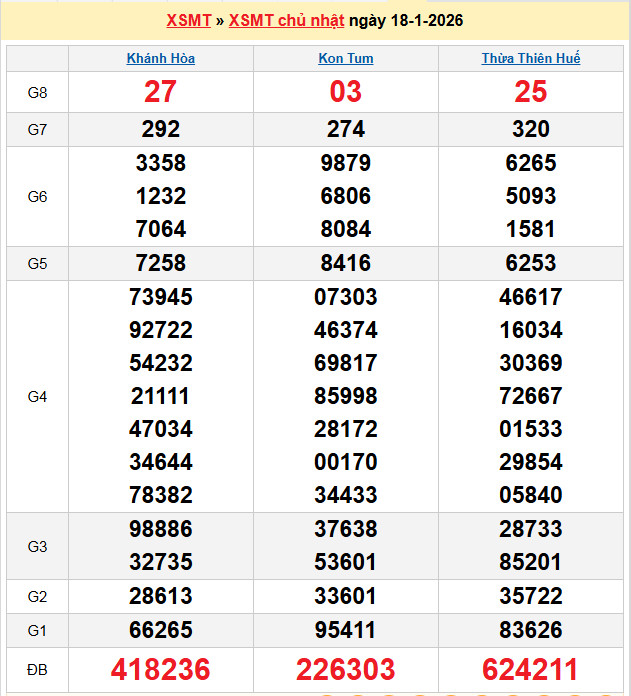Click the G7 number 320
631x696 pixels.
[530, 129]
